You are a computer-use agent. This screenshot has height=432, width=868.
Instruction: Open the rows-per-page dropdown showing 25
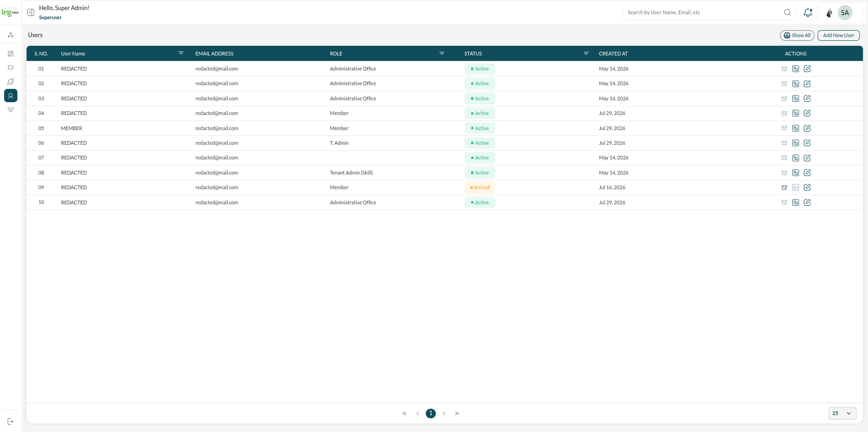842,413
